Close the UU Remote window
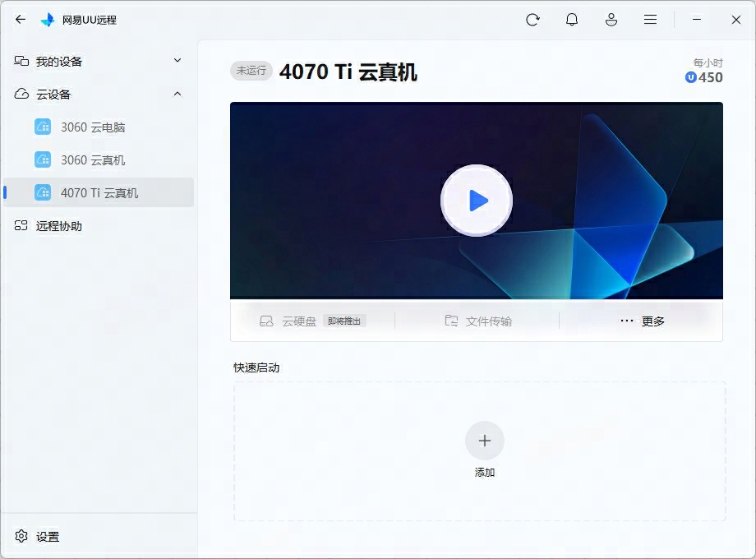 pos(735,20)
